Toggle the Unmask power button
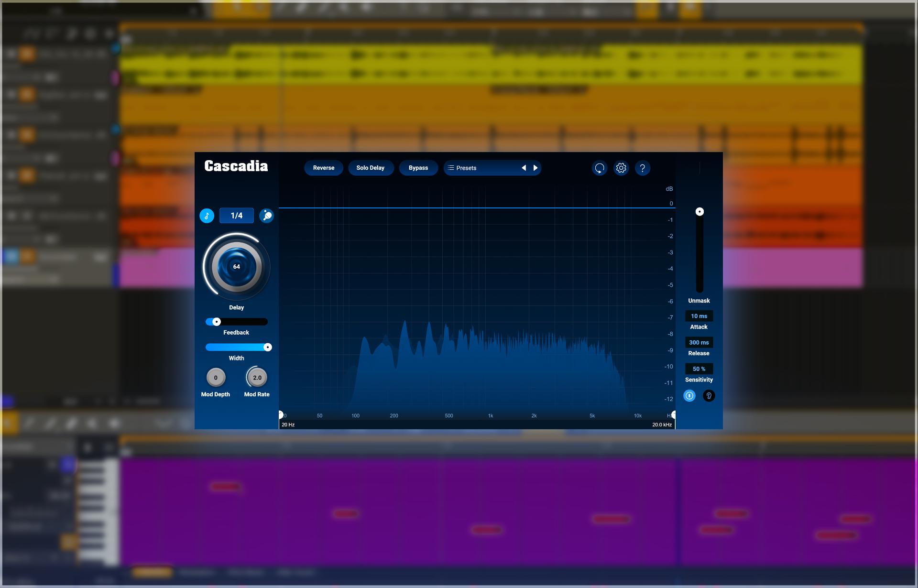Image resolution: width=918 pixels, height=588 pixels. coord(689,395)
